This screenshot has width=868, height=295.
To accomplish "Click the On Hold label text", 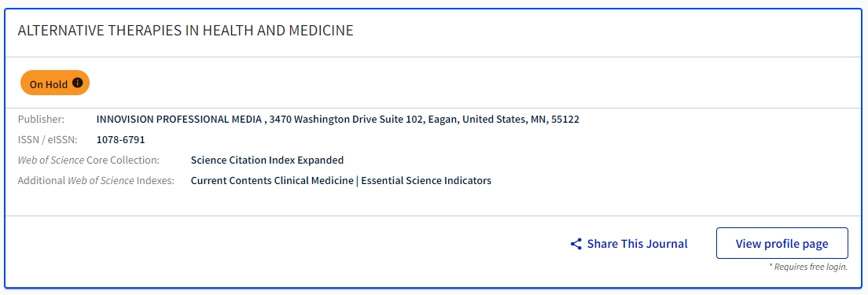I will pos(49,84).
